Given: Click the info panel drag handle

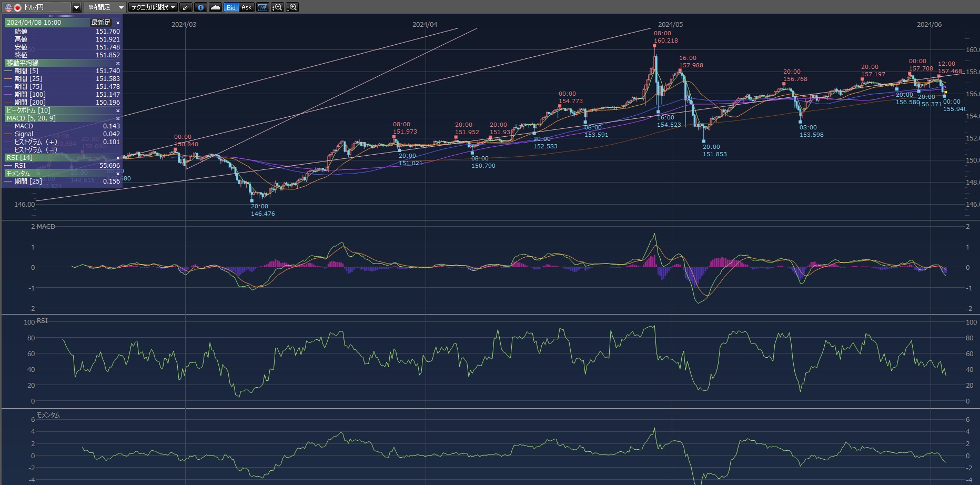Looking at the screenshot, I should tap(62, 16).
